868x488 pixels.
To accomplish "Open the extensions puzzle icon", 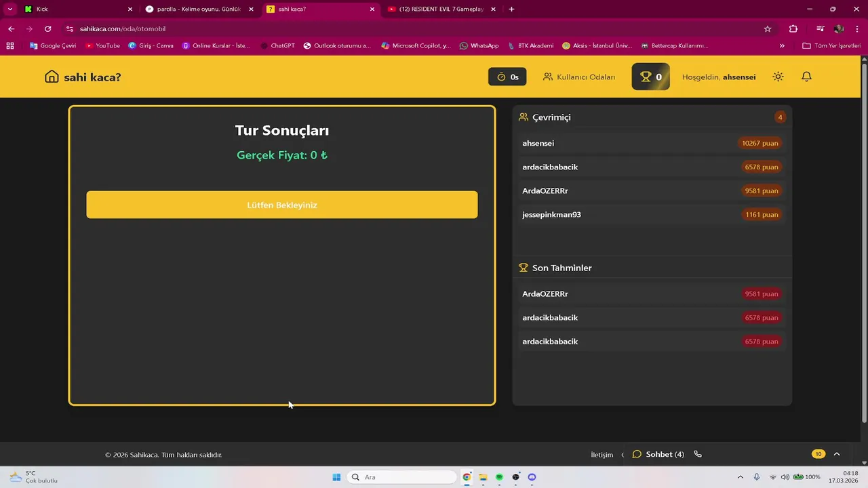I will [x=793, y=29].
